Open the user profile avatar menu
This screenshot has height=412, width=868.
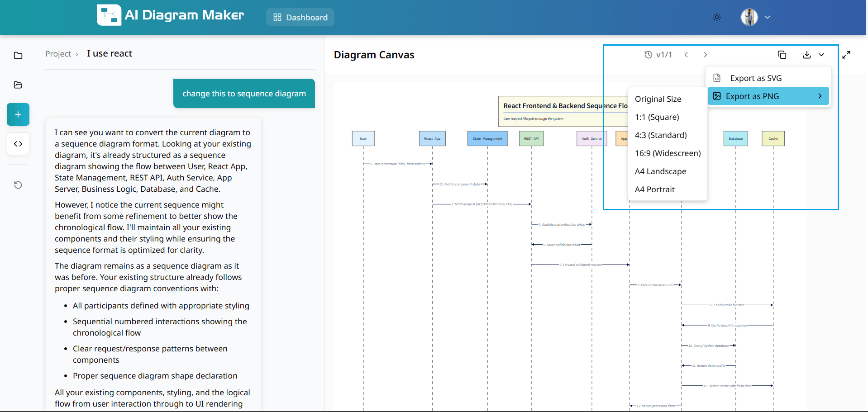tap(749, 17)
